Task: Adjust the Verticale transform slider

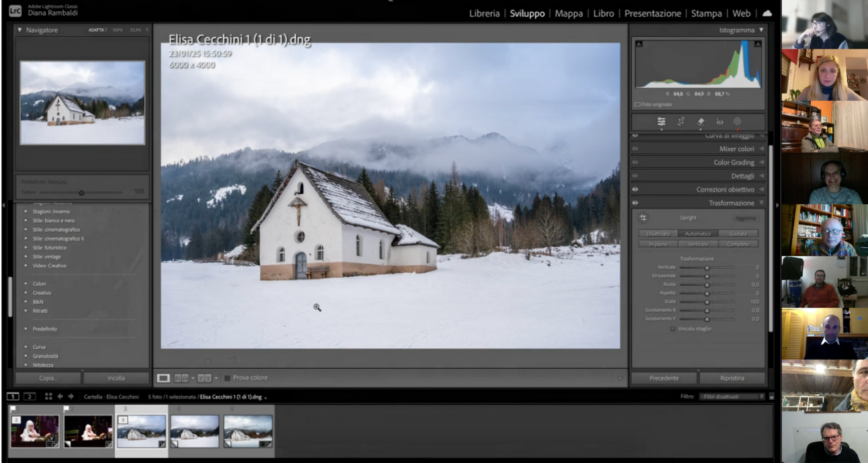Action: pos(707,267)
